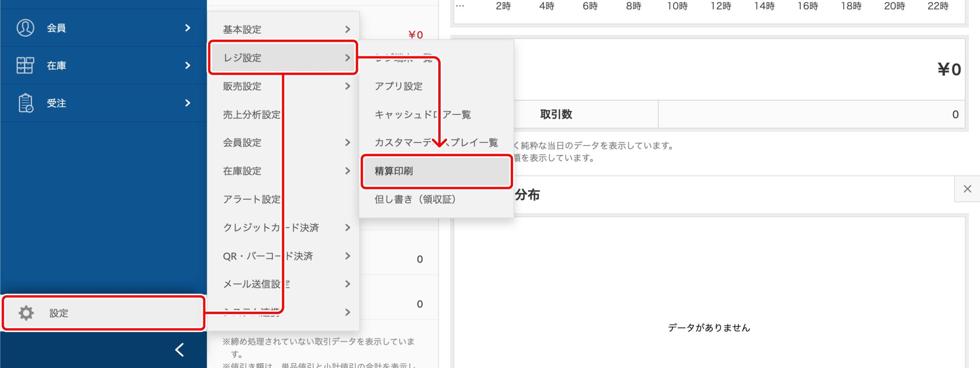This screenshot has width=980, height=368.
Task: Select 売上分析設定 in the settings menu
Action: (283, 114)
